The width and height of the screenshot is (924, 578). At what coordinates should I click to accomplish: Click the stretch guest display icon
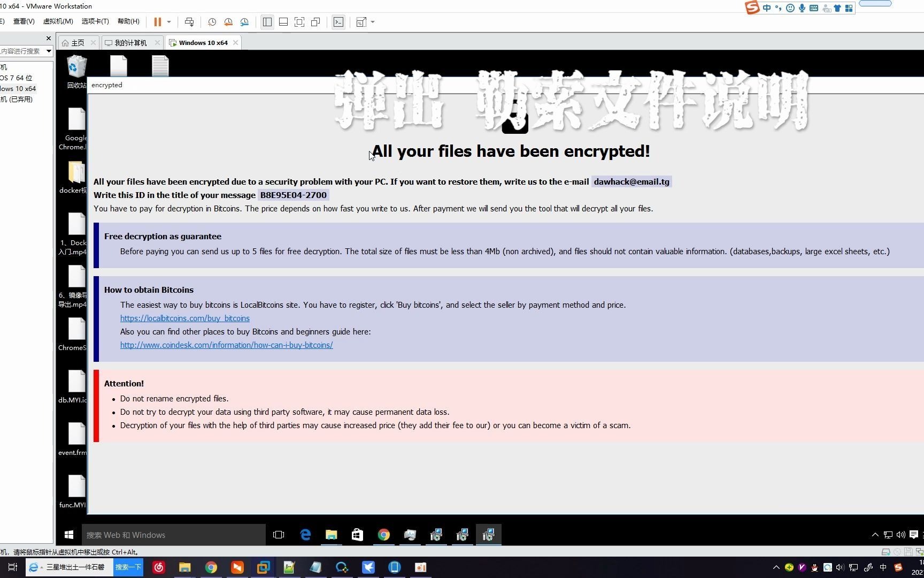click(361, 22)
